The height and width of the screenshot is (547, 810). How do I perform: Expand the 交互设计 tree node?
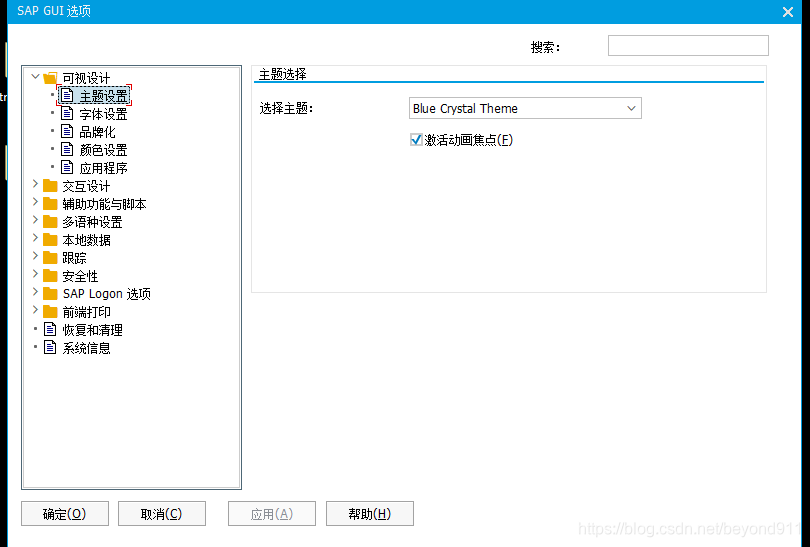[35, 184]
